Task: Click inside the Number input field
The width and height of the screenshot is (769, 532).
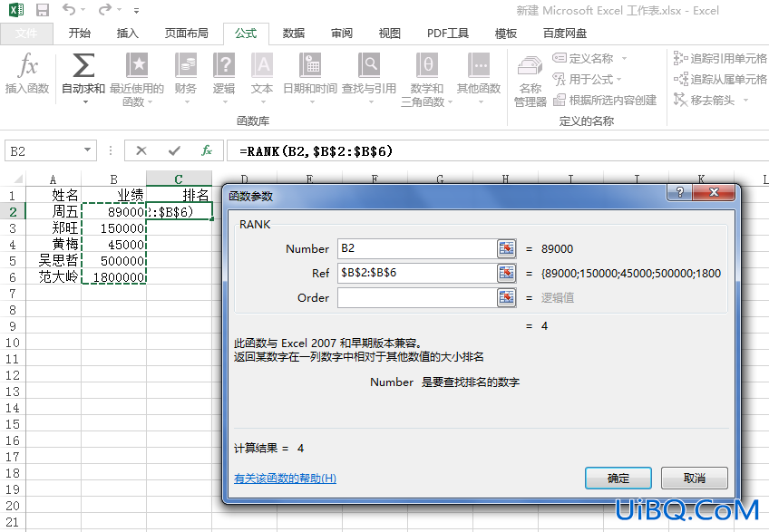Action: coord(417,248)
